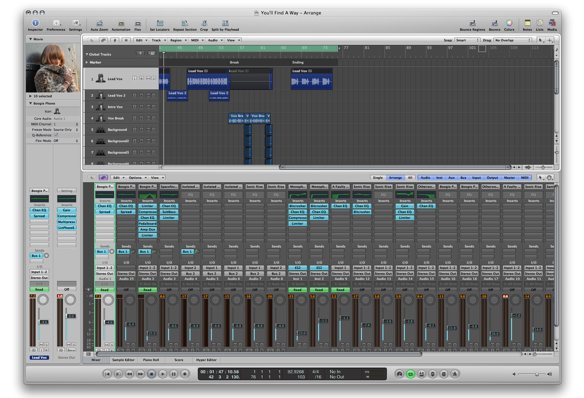584x398 pixels.
Task: Click the link icon in the Mixer menu bar
Action: pos(103,178)
